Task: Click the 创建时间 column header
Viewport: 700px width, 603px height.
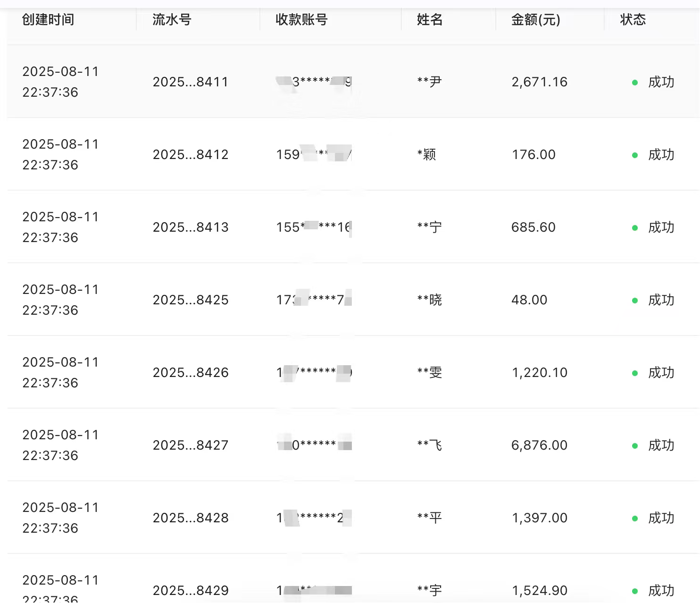Action: pyautogui.click(x=48, y=20)
